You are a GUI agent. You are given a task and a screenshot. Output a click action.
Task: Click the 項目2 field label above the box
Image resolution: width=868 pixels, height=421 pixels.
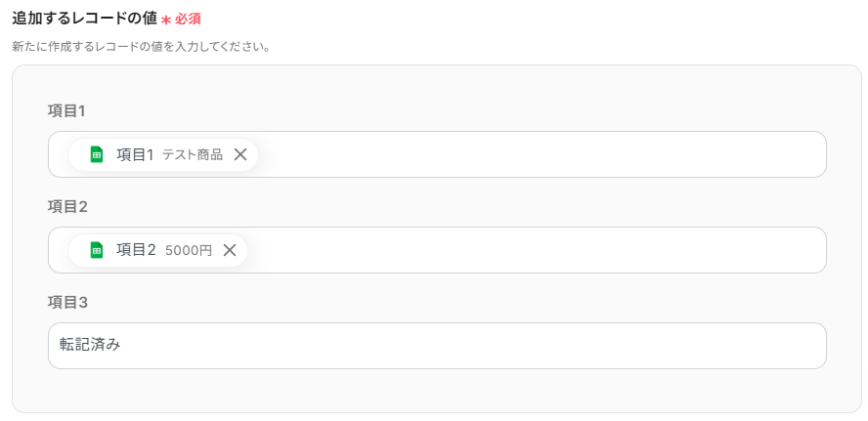[x=67, y=206]
